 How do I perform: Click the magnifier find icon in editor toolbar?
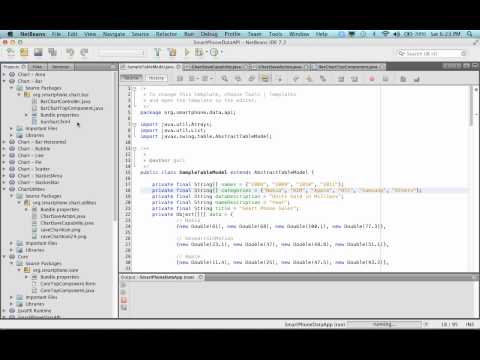click(x=224, y=79)
